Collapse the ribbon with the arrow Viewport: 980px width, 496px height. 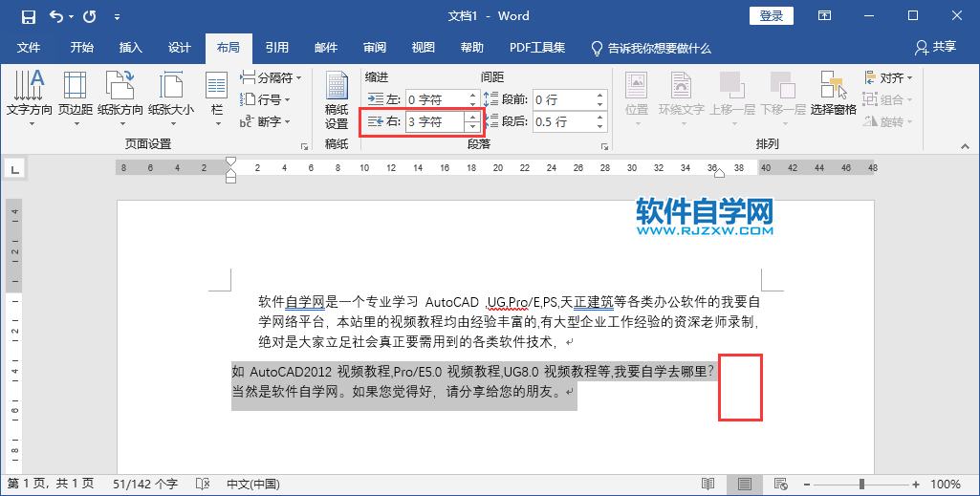965,146
